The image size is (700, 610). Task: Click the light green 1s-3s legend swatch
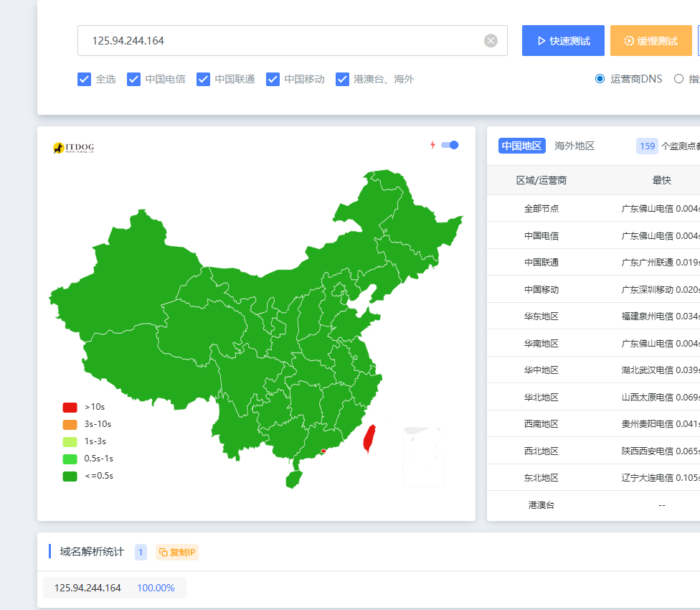tap(70, 441)
